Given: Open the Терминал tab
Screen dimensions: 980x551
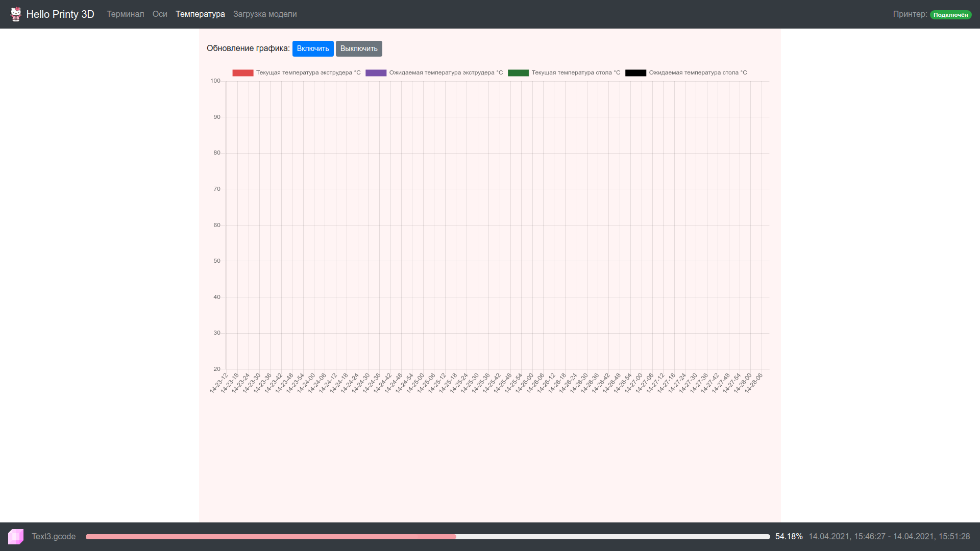Looking at the screenshot, I should (x=125, y=14).
